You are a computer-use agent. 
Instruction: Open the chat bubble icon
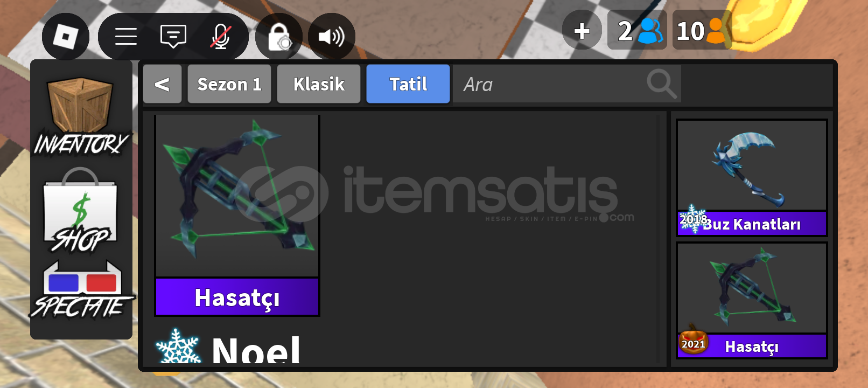click(x=173, y=37)
